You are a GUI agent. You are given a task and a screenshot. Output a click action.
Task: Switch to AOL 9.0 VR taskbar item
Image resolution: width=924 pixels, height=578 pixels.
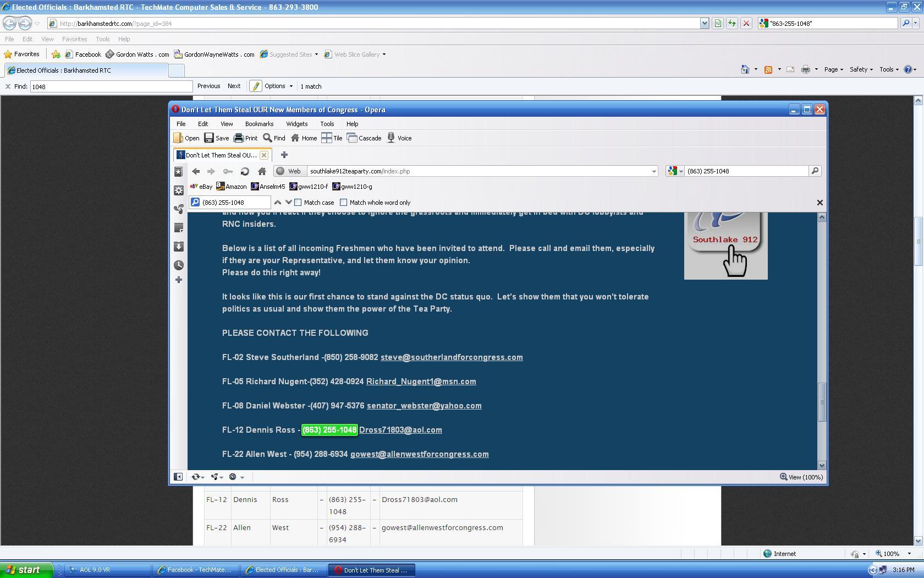(107, 570)
